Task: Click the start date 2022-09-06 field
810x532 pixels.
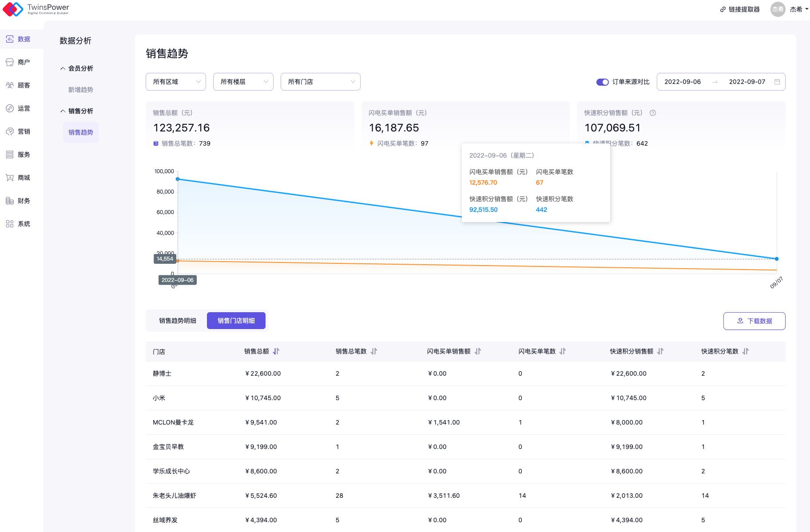Action: tap(682, 82)
